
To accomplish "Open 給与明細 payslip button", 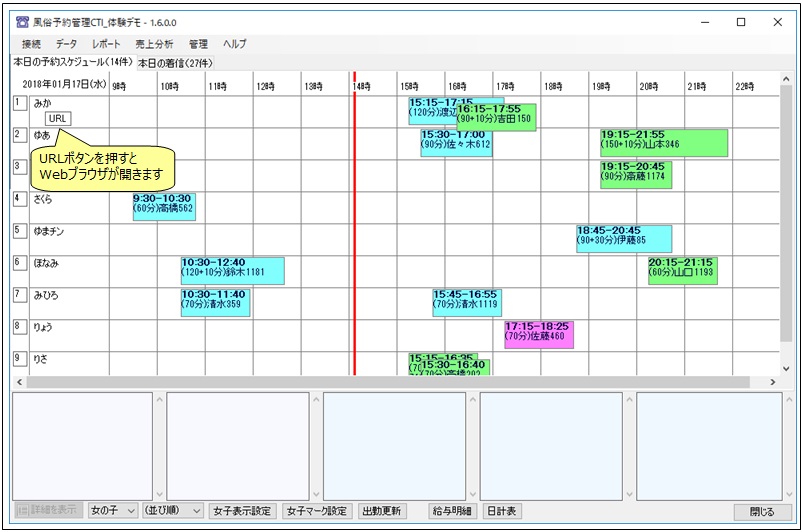I will point(453,511).
